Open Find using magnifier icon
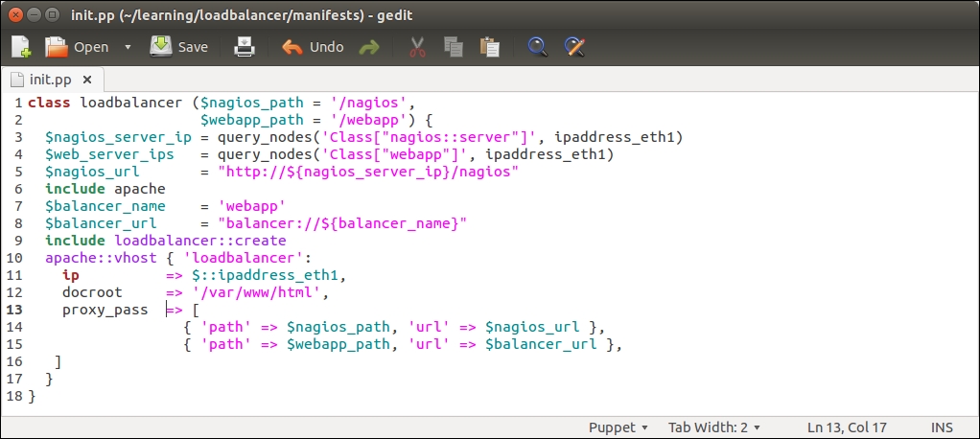Screen dimensions: 980x439 click(x=537, y=47)
